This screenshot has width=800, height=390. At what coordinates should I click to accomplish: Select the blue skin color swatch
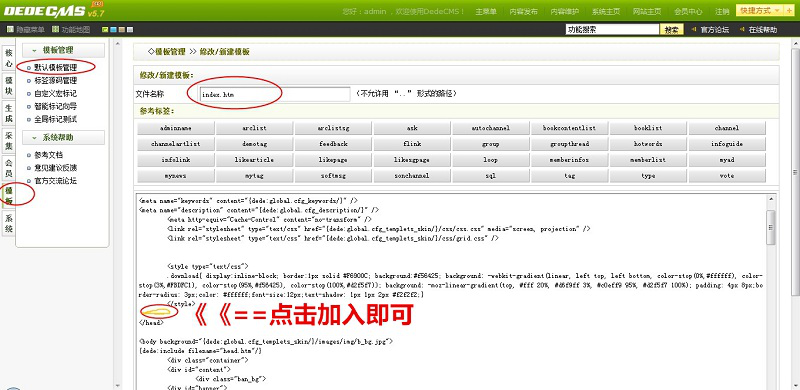(113, 30)
